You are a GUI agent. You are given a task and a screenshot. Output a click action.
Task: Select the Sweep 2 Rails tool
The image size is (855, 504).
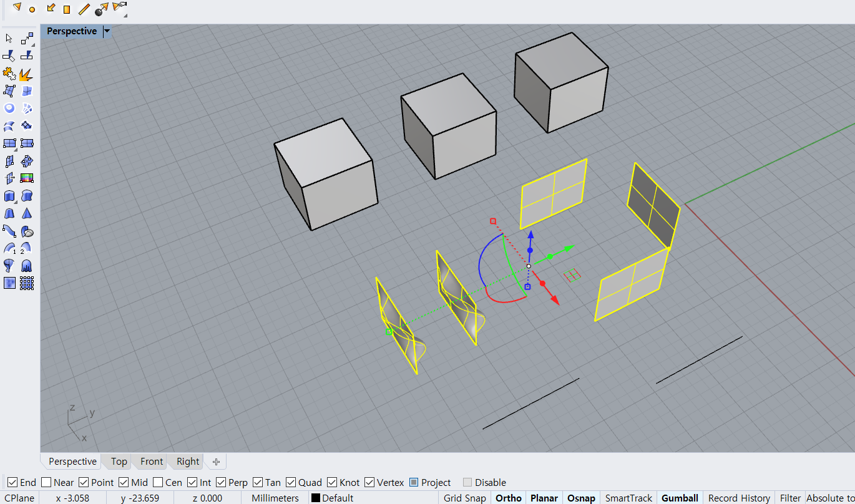click(26, 248)
